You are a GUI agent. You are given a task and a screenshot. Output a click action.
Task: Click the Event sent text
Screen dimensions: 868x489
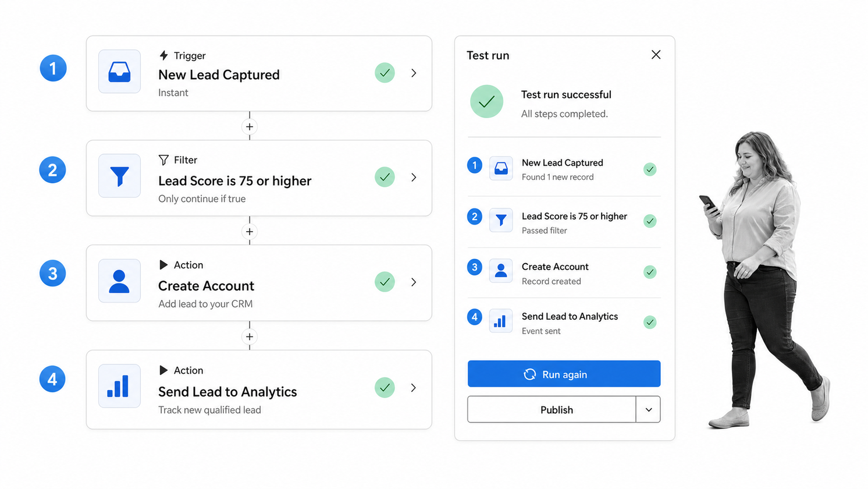tap(541, 331)
